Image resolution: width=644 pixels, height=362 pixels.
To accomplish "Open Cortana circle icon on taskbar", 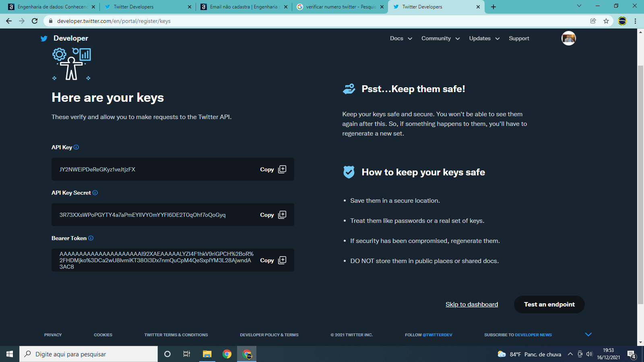I will click(x=167, y=354).
